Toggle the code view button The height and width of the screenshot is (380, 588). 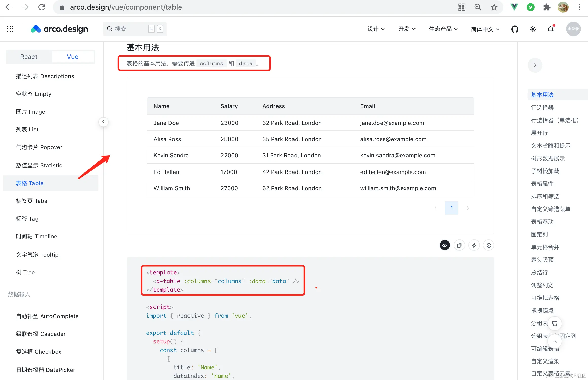point(445,245)
